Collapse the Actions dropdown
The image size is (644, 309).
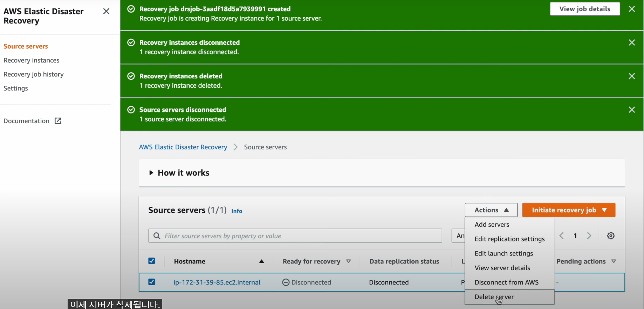pos(491,210)
